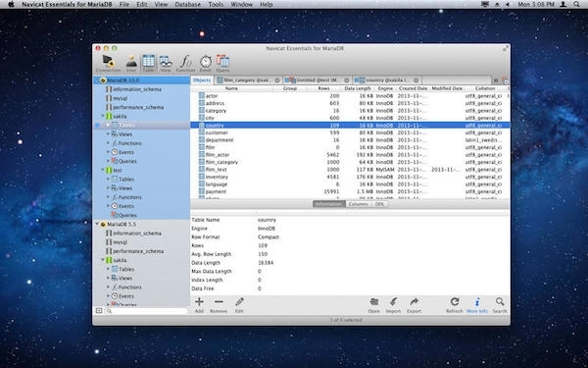Open the File menu
The width and height of the screenshot is (588, 368).
124,5
